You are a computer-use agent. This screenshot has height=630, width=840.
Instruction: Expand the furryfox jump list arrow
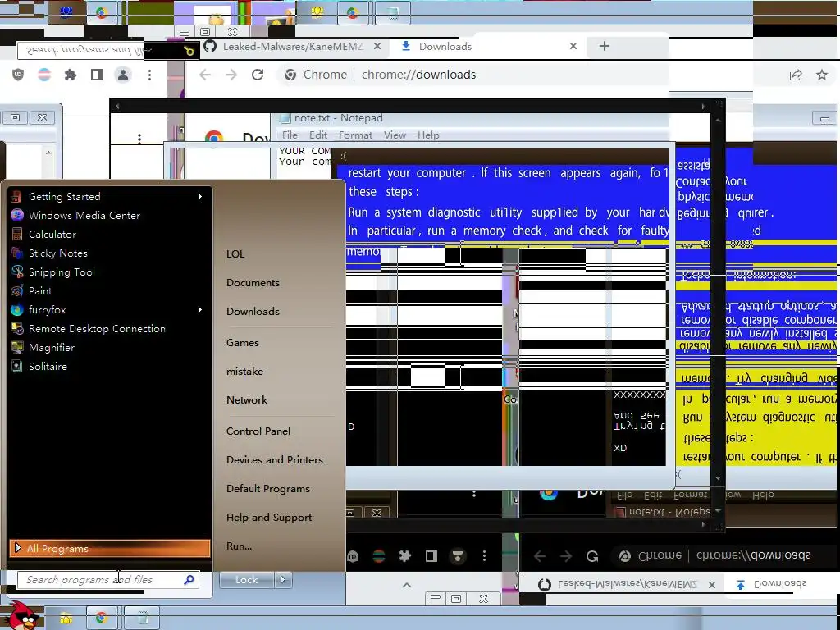200,309
